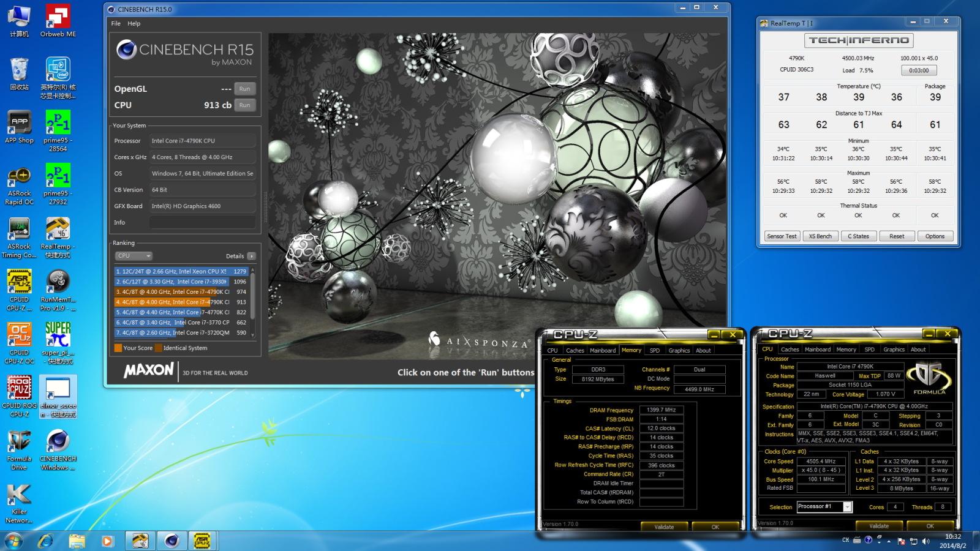Click the orange Your Score color swatch
This screenshot has width=980, height=551.
[x=118, y=348]
